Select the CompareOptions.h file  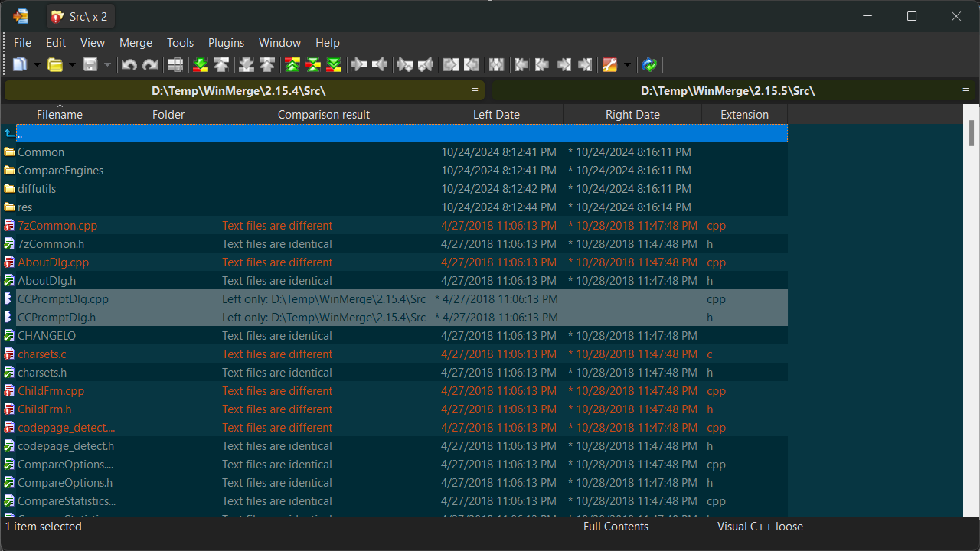[x=394, y=483]
